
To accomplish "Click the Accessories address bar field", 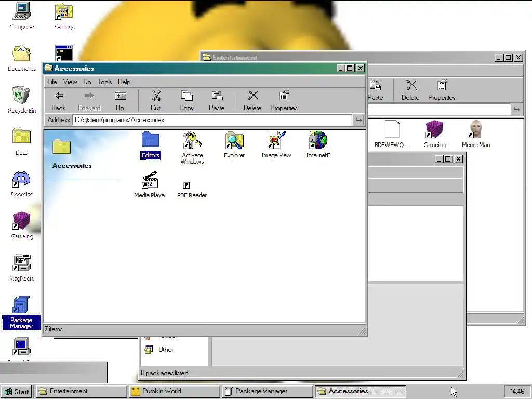I will click(212, 120).
